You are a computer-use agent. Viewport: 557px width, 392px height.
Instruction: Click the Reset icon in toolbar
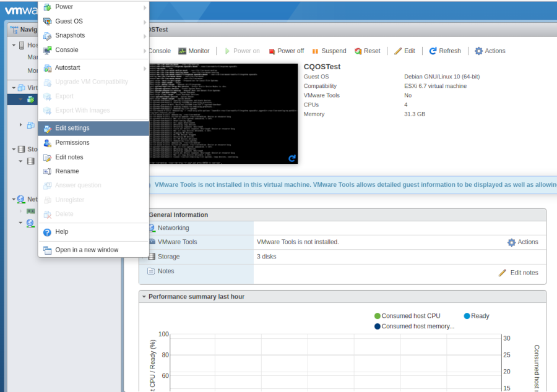tap(358, 51)
